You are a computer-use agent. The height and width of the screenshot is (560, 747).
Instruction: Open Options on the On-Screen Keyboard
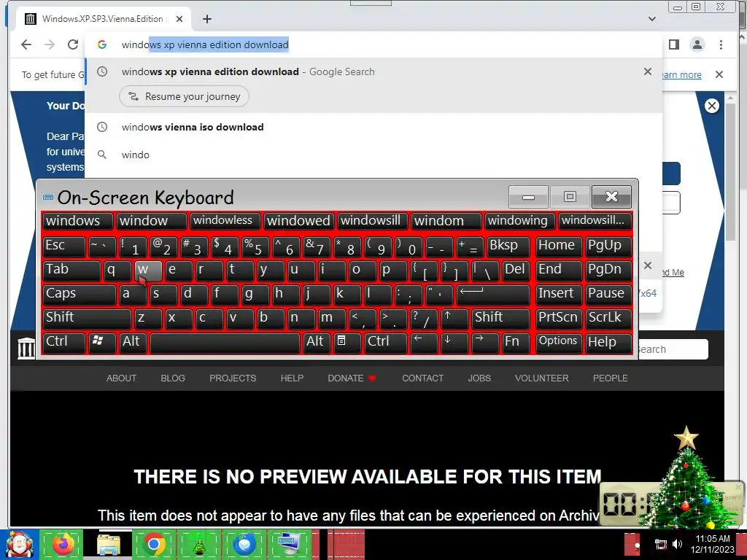click(x=558, y=343)
